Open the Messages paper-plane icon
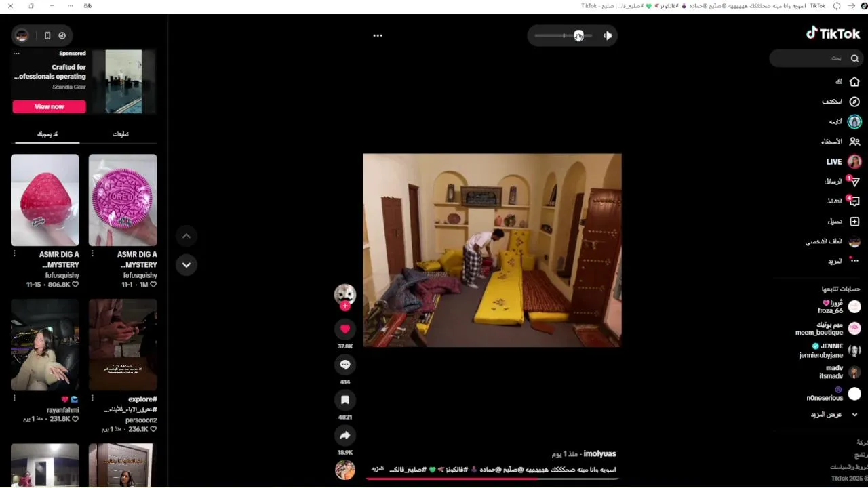 point(854,182)
